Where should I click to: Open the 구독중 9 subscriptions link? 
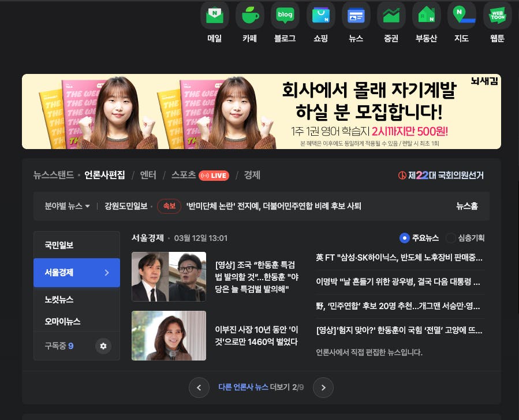click(x=59, y=346)
